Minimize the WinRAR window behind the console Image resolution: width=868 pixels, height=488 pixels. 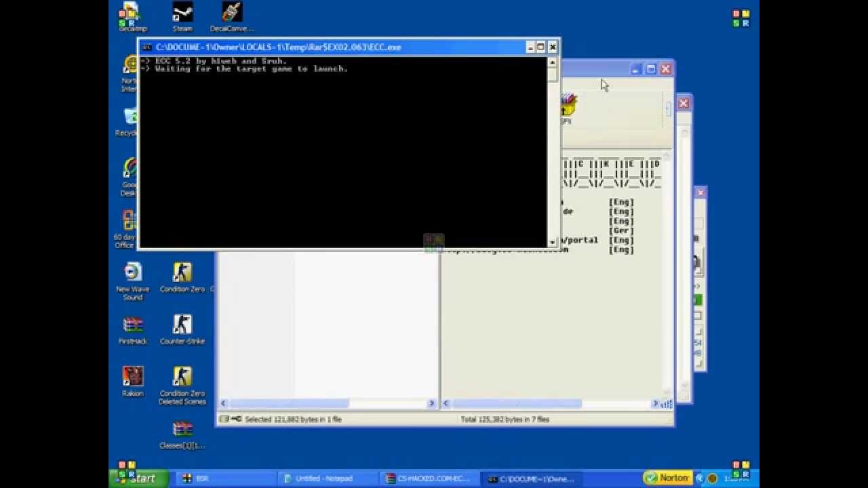(636, 69)
